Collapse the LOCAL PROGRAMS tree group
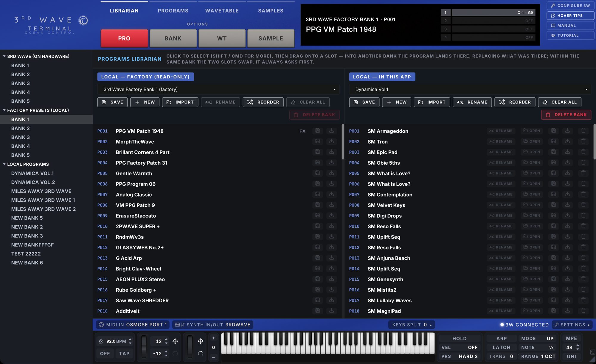 pyautogui.click(x=4, y=164)
